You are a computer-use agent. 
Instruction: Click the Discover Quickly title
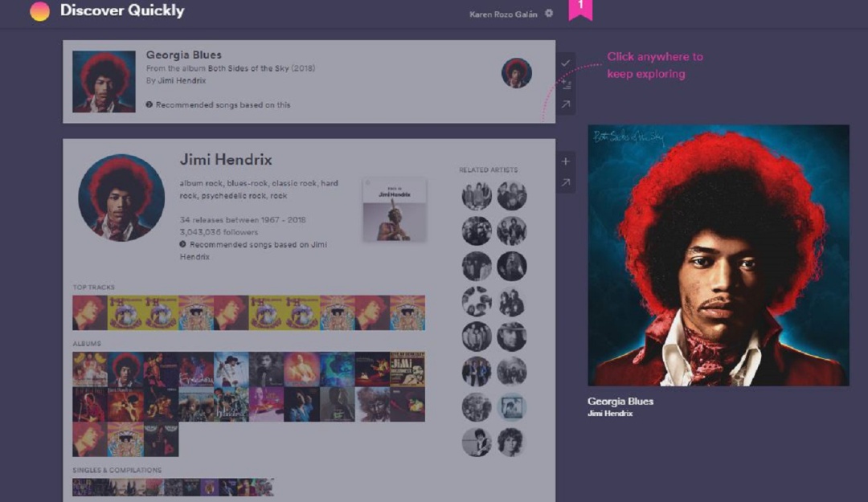[122, 10]
